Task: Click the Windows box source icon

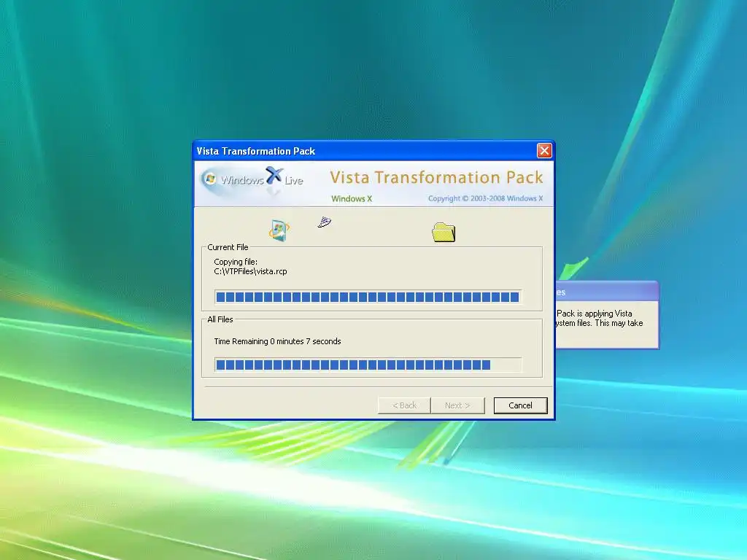Action: (279, 230)
